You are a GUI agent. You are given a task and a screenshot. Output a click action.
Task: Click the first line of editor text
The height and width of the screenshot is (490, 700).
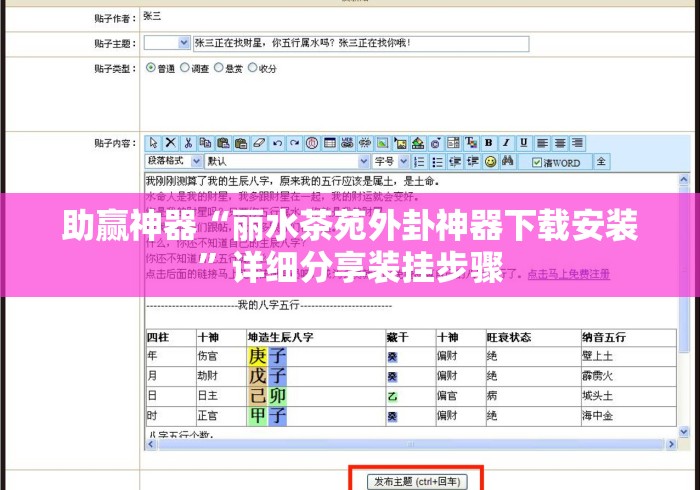[x=293, y=181]
